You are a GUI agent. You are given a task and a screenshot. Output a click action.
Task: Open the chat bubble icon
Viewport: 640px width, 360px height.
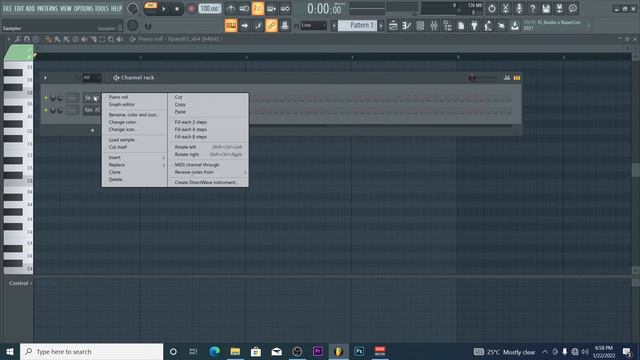pos(573,9)
